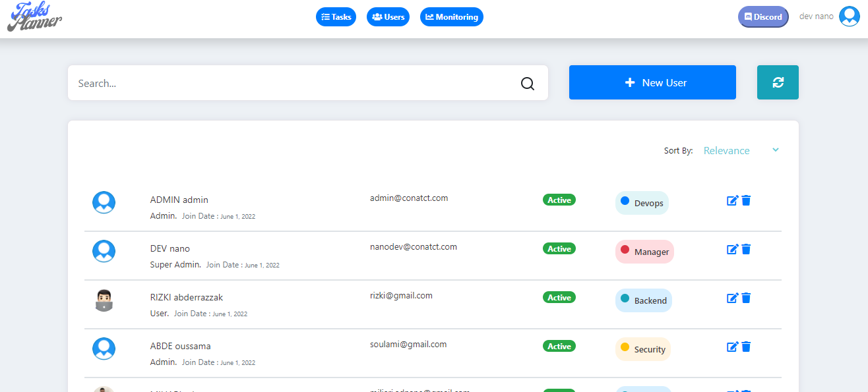Switch to the Users section

[388, 16]
